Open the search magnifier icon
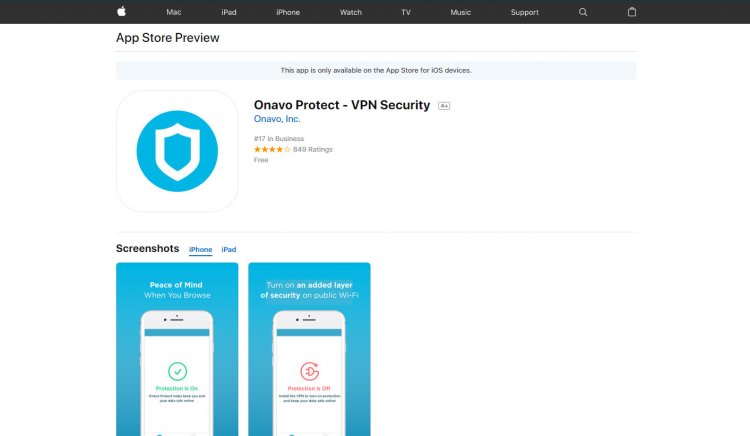 tap(583, 12)
